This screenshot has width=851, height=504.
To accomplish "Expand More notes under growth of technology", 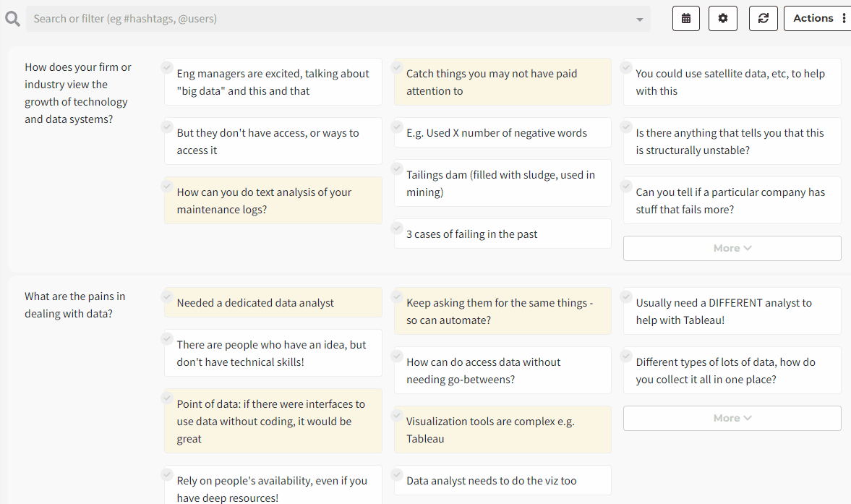I will (x=732, y=248).
